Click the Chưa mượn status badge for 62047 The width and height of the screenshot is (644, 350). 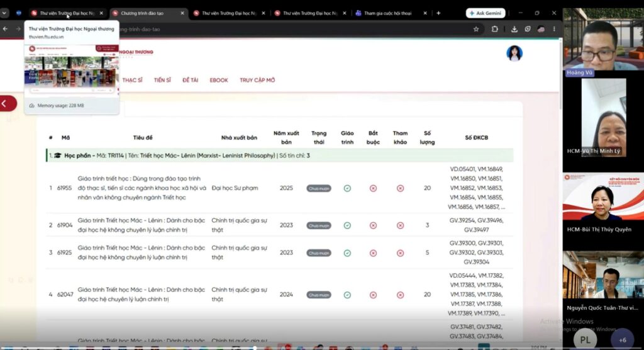tap(319, 295)
